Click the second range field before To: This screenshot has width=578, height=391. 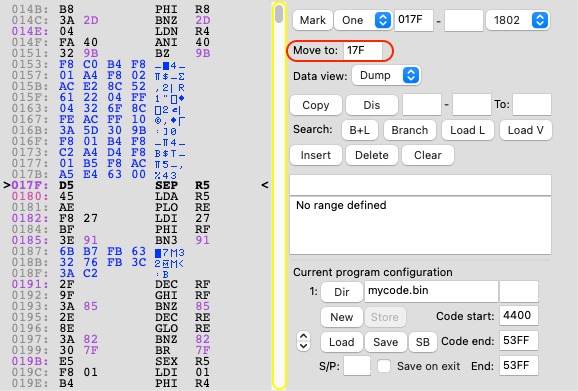pos(471,105)
